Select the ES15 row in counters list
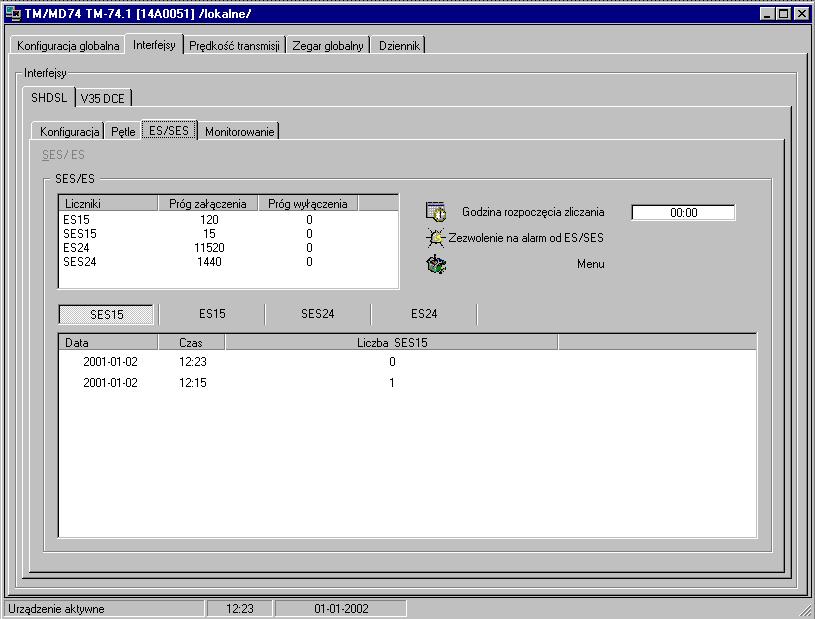Viewport: 815px width, 619px height. click(229, 220)
